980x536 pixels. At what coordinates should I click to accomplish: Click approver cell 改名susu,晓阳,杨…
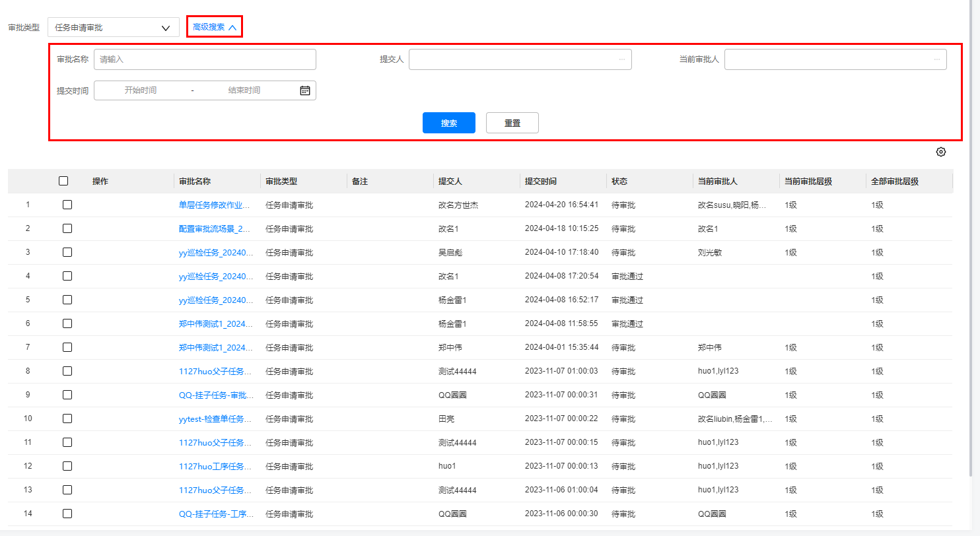[x=732, y=205]
